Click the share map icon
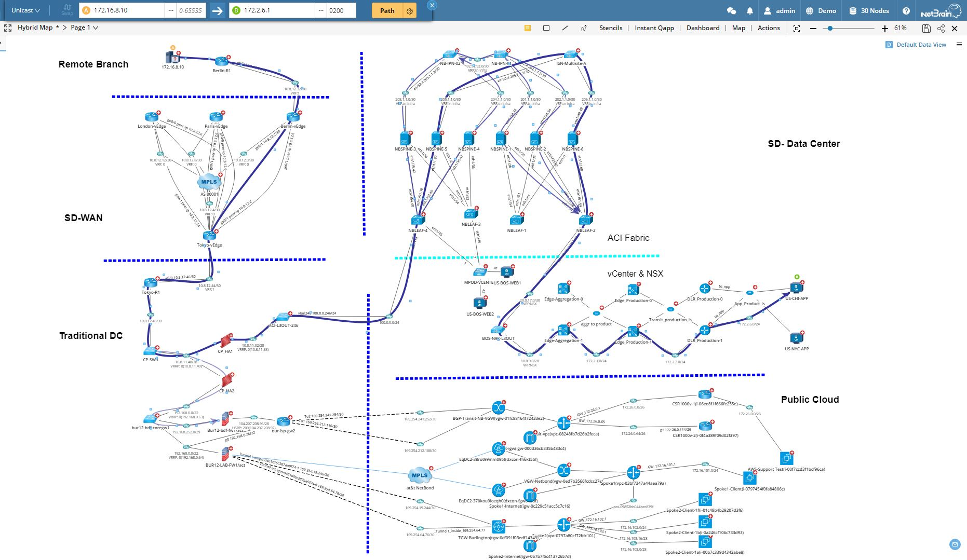This screenshot has width=967, height=560. 941,28
